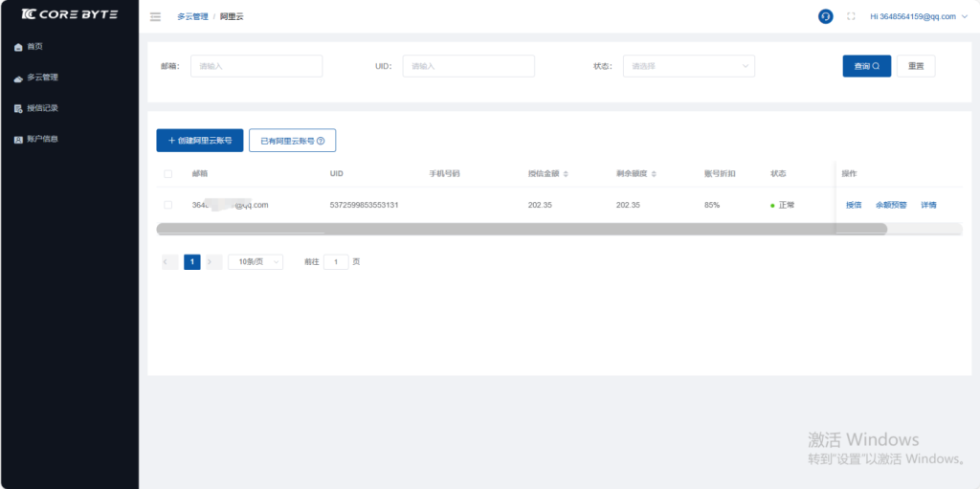The height and width of the screenshot is (489, 980).
Task: Open 账户信息 in the sidebar
Action: [x=42, y=139]
